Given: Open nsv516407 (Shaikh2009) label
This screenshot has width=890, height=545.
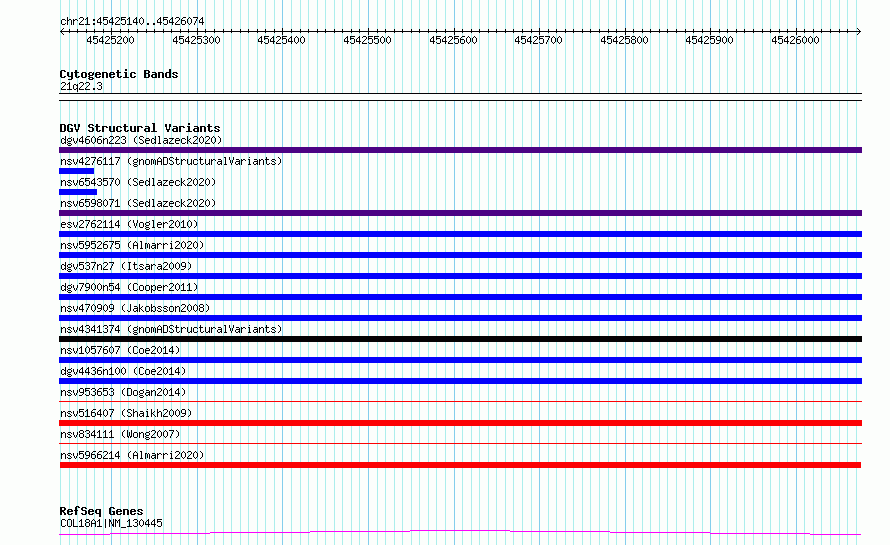Looking at the screenshot, I should pos(126,413).
